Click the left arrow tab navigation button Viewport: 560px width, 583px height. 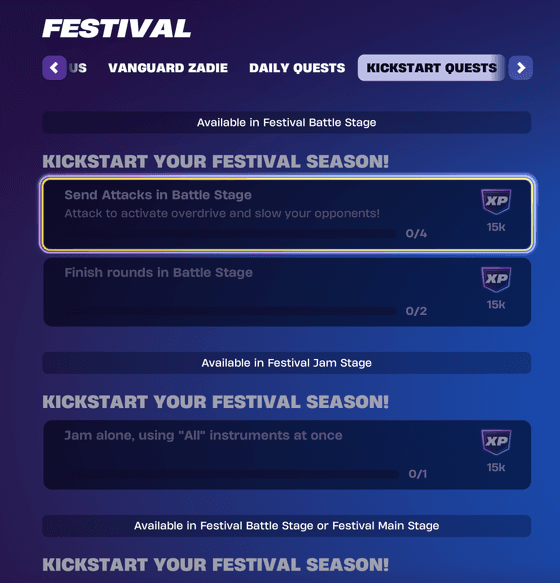(54, 68)
